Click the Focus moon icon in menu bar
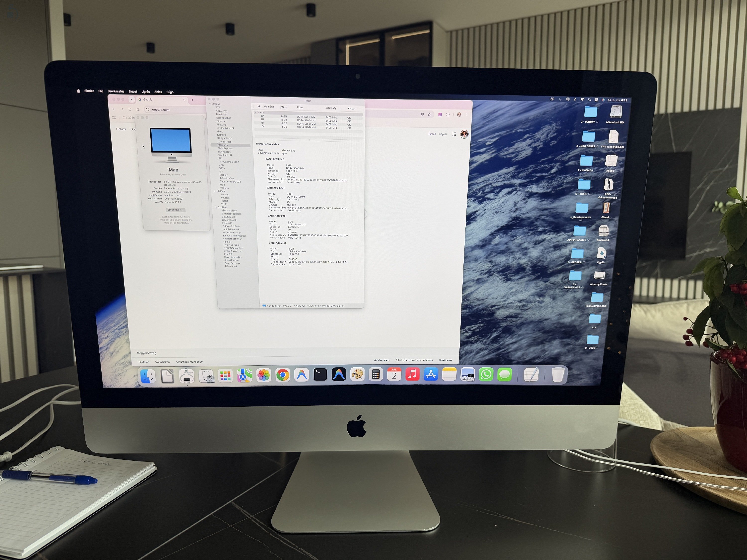 click(560, 99)
